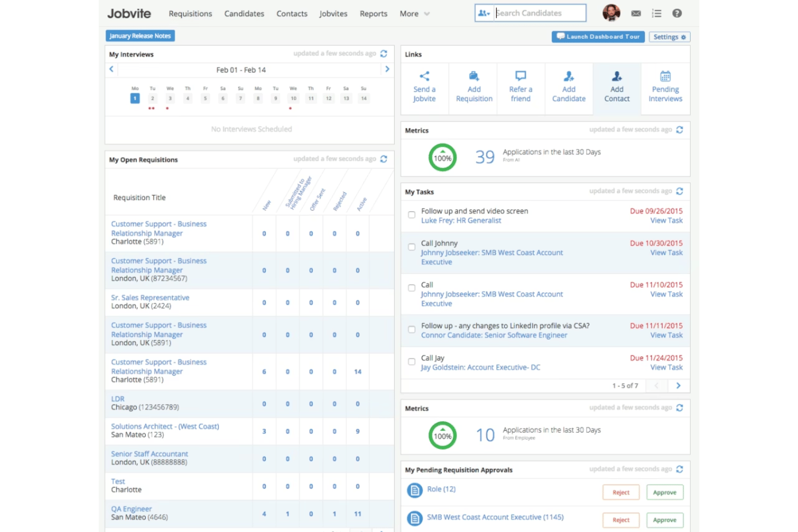Screen dimensions: 798x532
Task: Reject SMB West Coast Account Executive requisition
Action: 621,520
